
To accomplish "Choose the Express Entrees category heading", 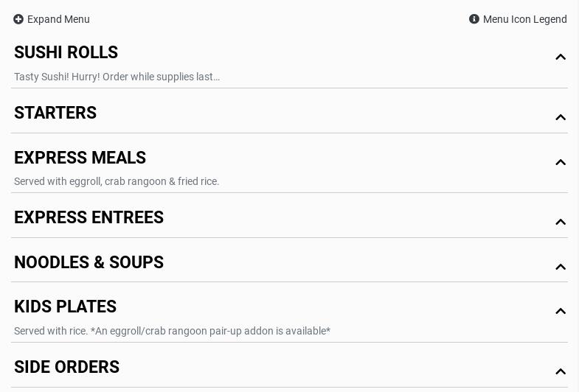I will (89, 217).
